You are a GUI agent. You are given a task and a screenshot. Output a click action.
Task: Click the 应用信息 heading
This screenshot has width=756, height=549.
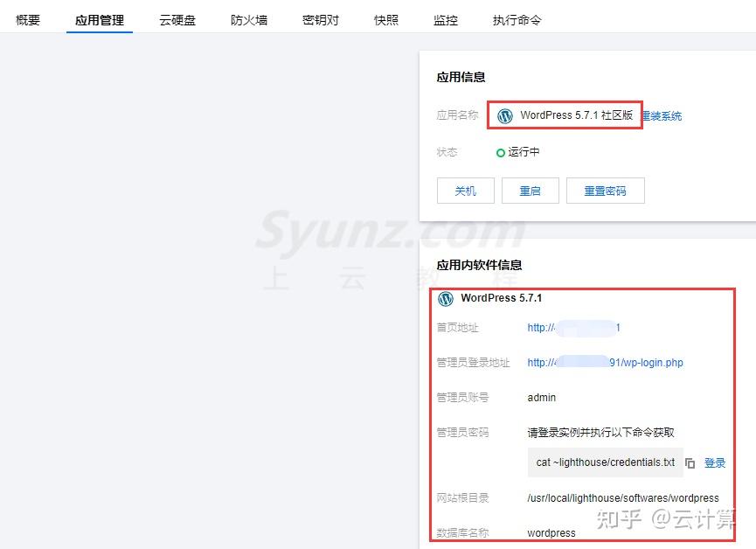(x=461, y=77)
